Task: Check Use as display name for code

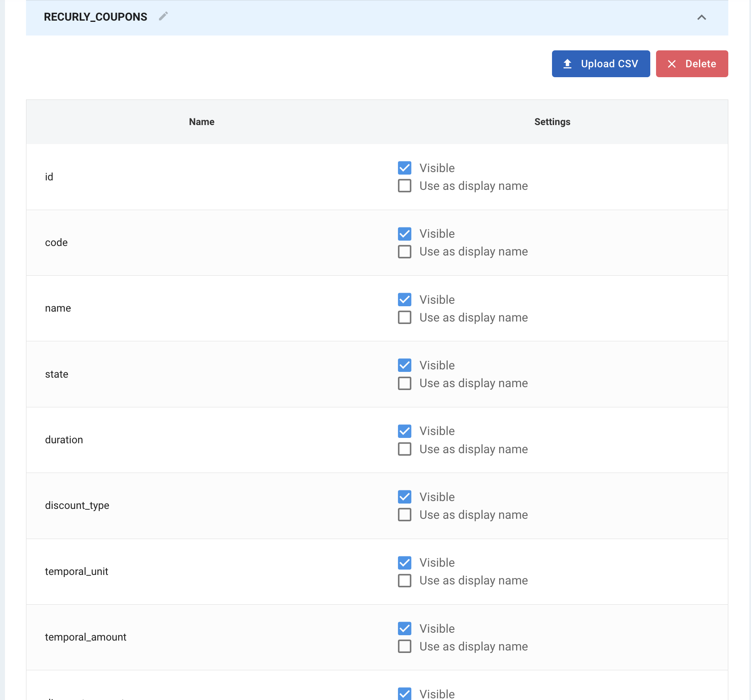Action: pyautogui.click(x=405, y=251)
